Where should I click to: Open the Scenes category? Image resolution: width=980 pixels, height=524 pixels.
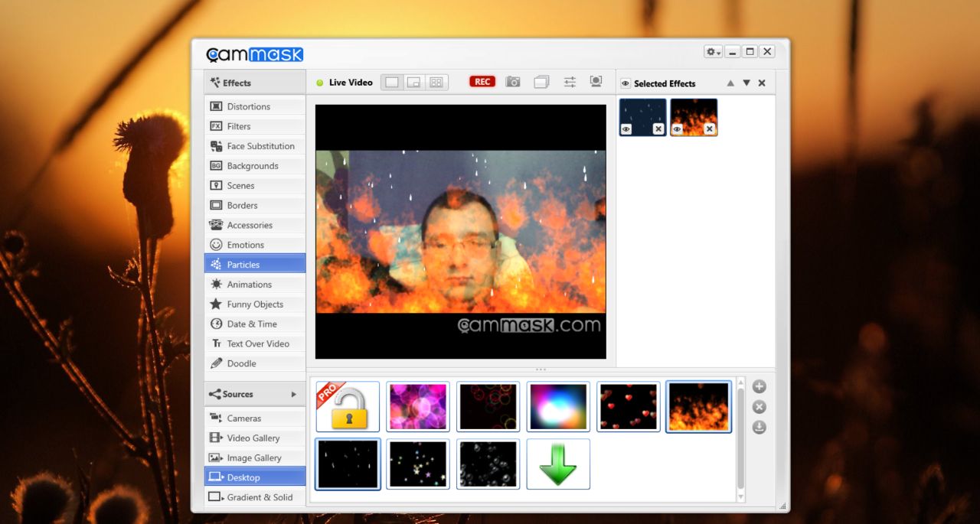(255, 186)
